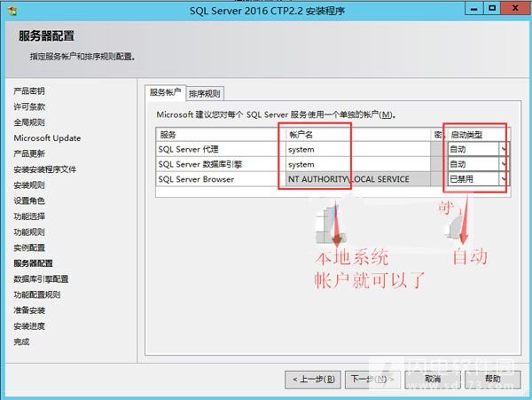Click the SQL Server 代理 service row label
This screenshot has height=400, width=532.
pos(188,149)
